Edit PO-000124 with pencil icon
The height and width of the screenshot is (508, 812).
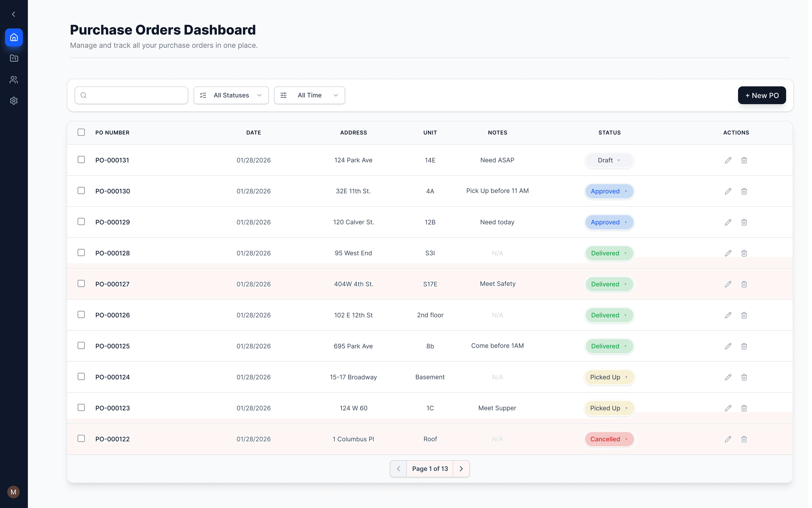(728, 377)
